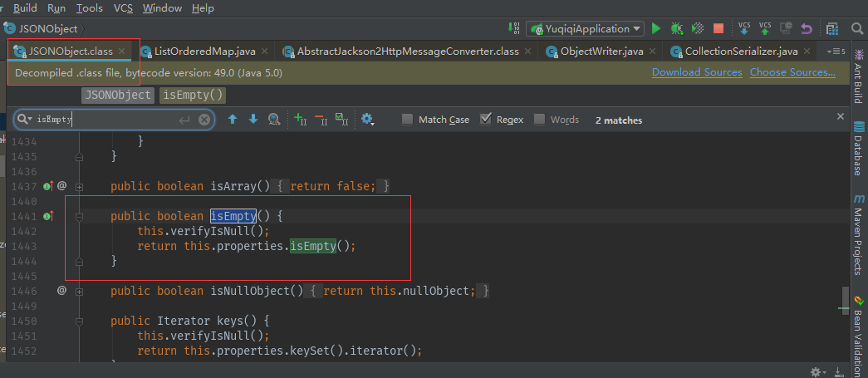Click JSONObject breadcrumb in structure bar
The height and width of the screenshot is (378, 868).
(119, 96)
